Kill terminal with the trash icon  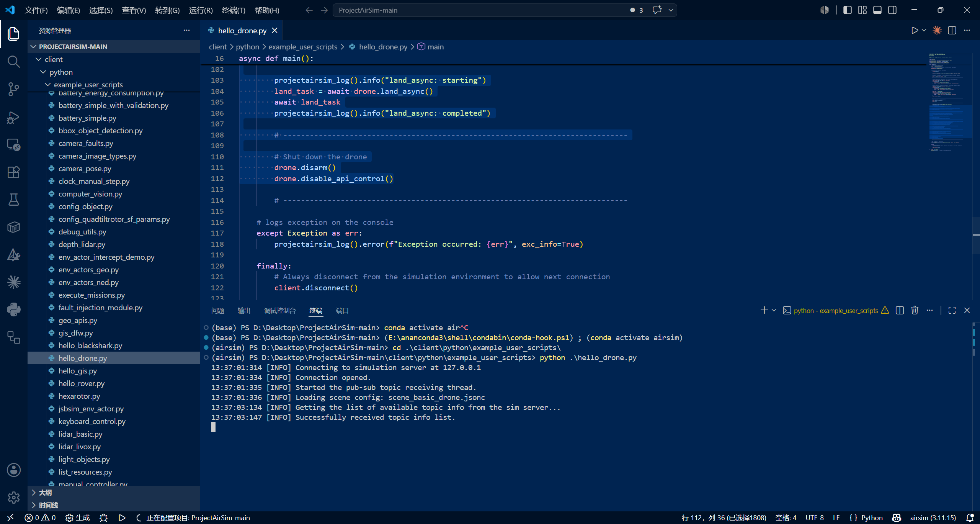pyautogui.click(x=915, y=310)
